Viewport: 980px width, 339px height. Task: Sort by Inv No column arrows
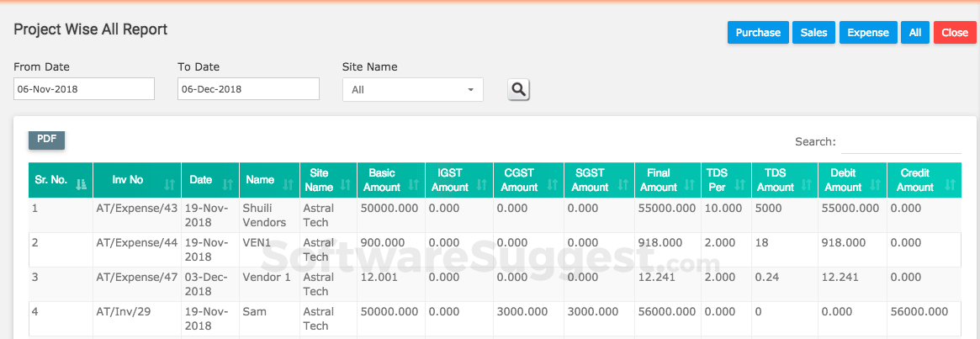tap(170, 183)
